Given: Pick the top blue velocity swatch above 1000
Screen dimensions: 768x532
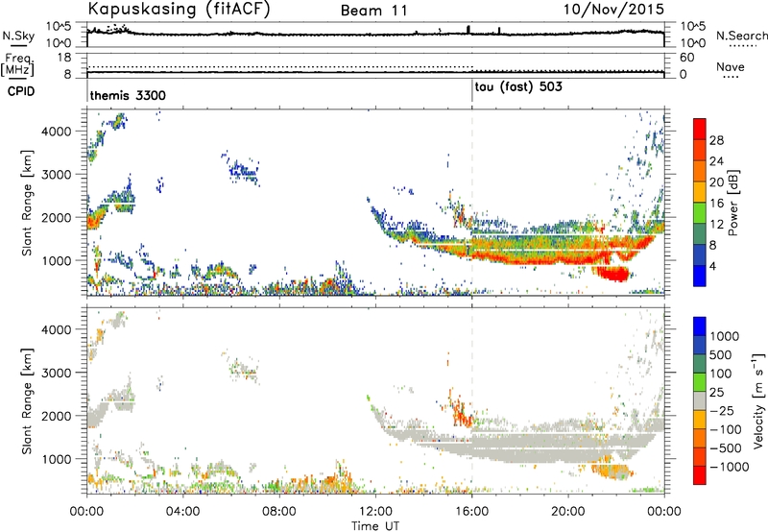Looking at the screenshot, I should [x=700, y=326].
